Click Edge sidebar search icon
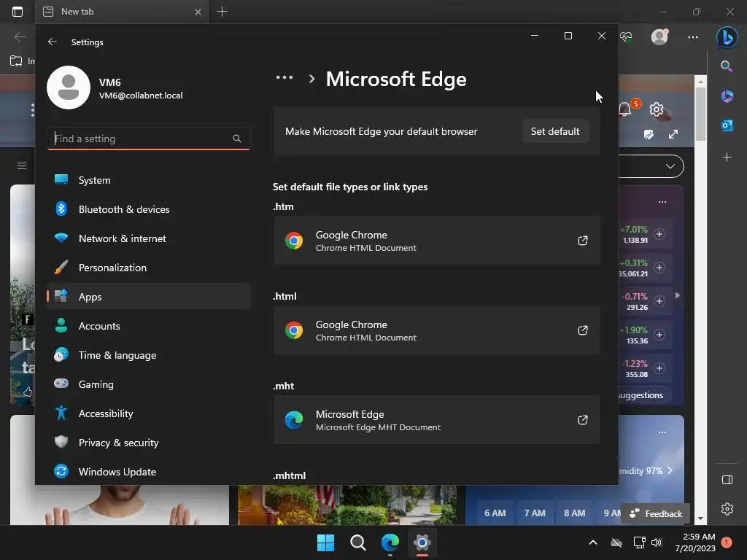Viewport: 747px width, 560px height. point(727,66)
